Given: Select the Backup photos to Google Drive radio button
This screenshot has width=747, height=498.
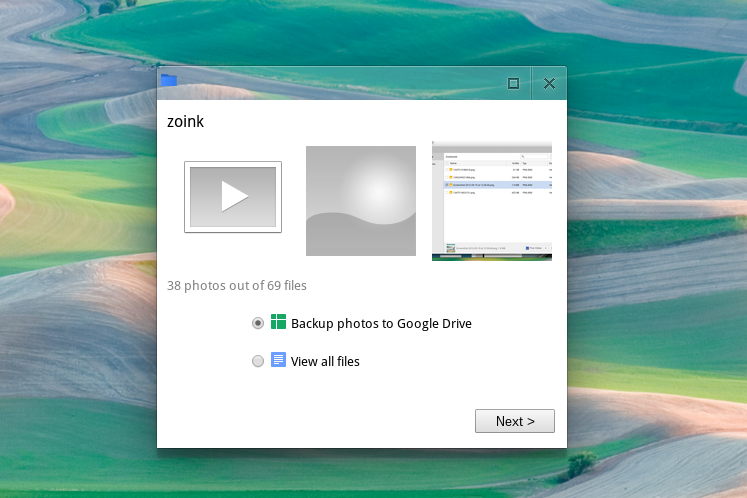Looking at the screenshot, I should [x=258, y=323].
